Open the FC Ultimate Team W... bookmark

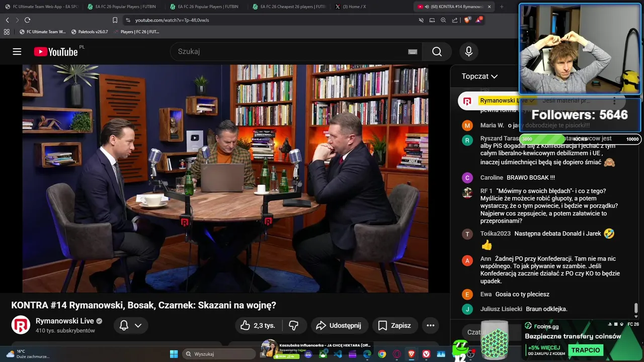(x=42, y=32)
